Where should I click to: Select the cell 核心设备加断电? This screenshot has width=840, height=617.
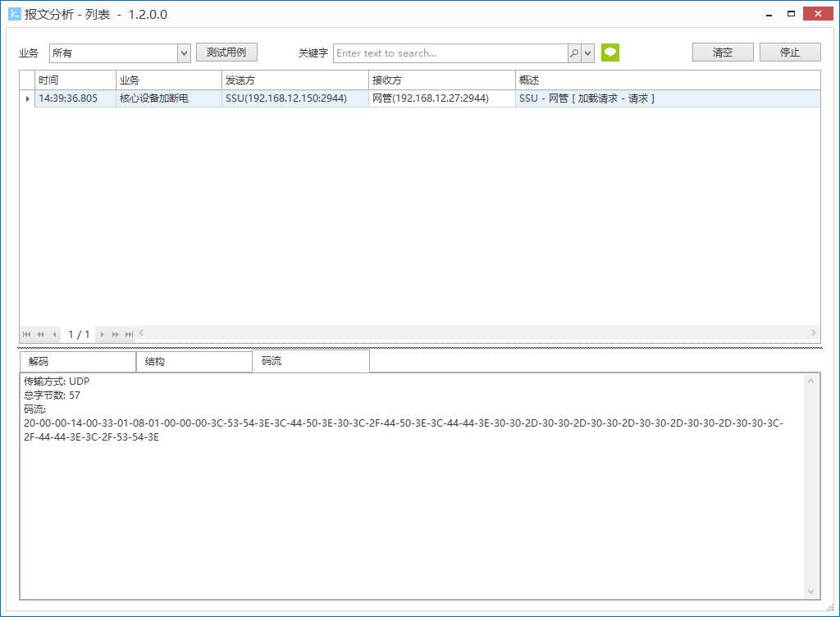(169, 98)
